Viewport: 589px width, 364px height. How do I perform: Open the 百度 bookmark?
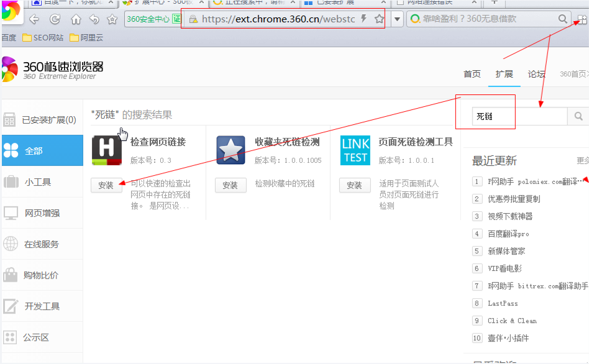(x=9, y=37)
